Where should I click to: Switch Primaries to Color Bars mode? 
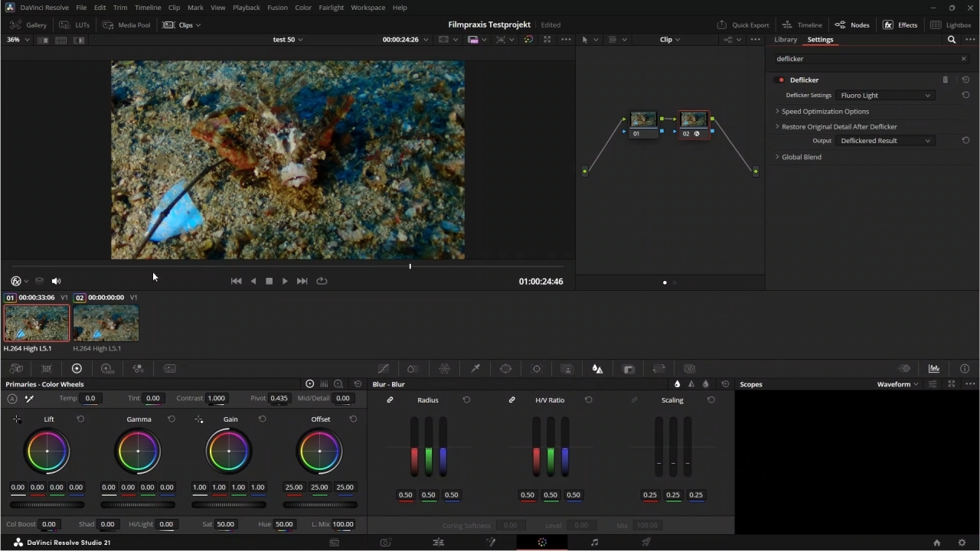[324, 384]
